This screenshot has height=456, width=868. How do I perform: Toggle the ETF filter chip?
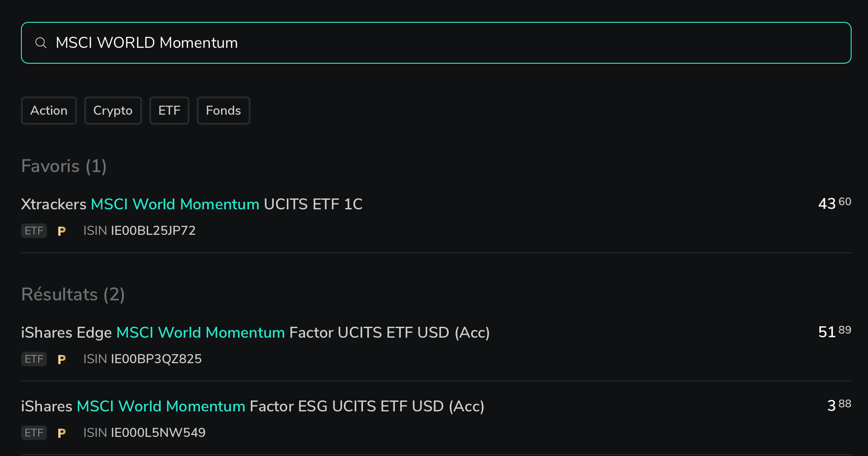pos(169,111)
